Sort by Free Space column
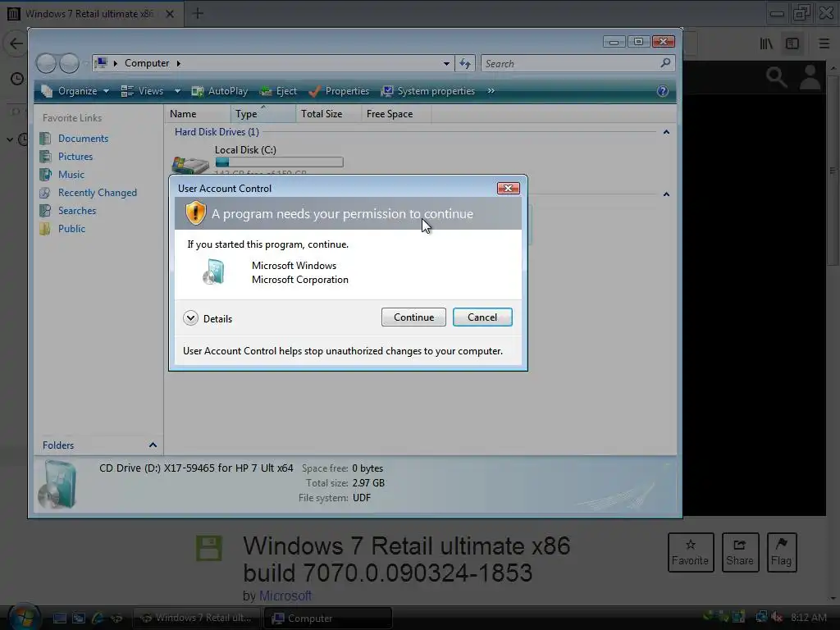 coord(396,113)
